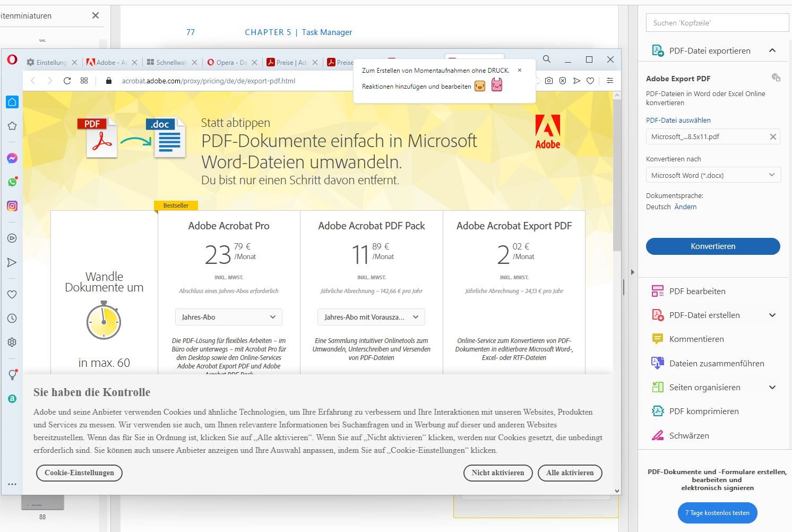Remove the selected Microsoft PDF file
Image resolution: width=792 pixels, height=532 pixels.
[x=773, y=136]
